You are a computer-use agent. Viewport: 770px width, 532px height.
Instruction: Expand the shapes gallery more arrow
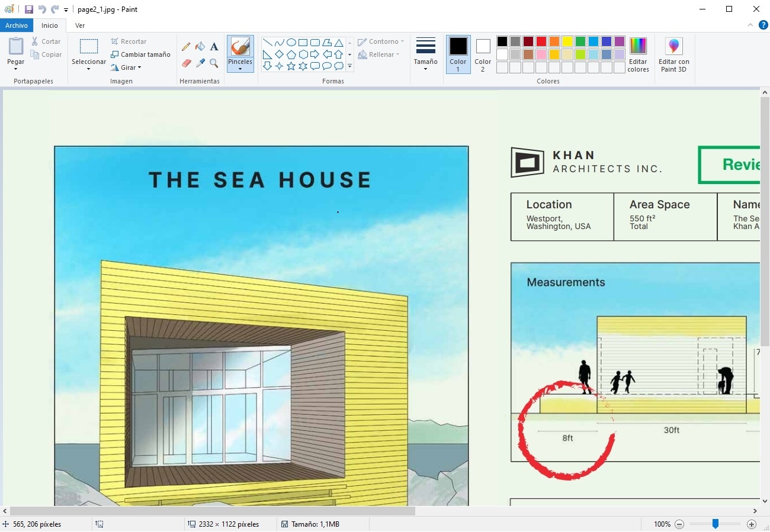349,66
